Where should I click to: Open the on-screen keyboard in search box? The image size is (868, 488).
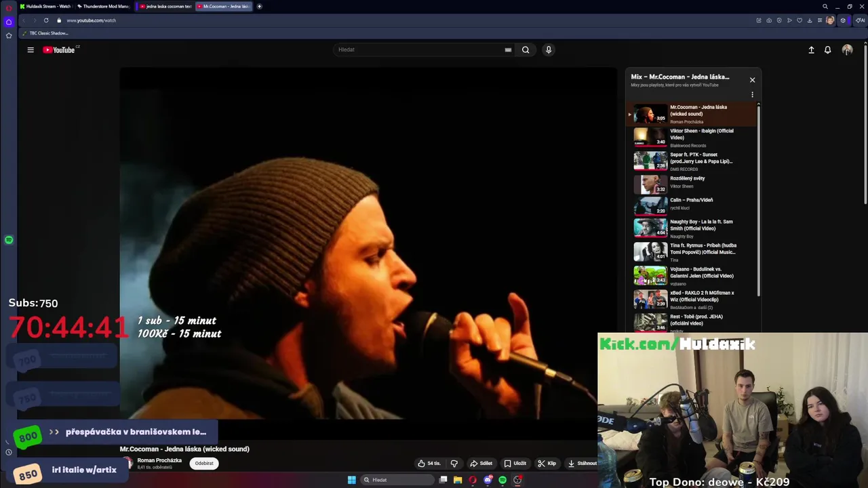tap(508, 49)
